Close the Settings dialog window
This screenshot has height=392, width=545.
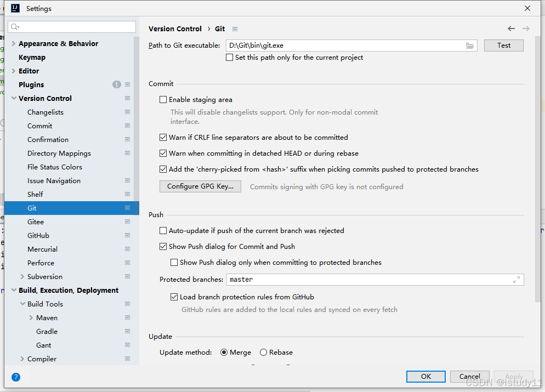pyautogui.click(x=527, y=8)
